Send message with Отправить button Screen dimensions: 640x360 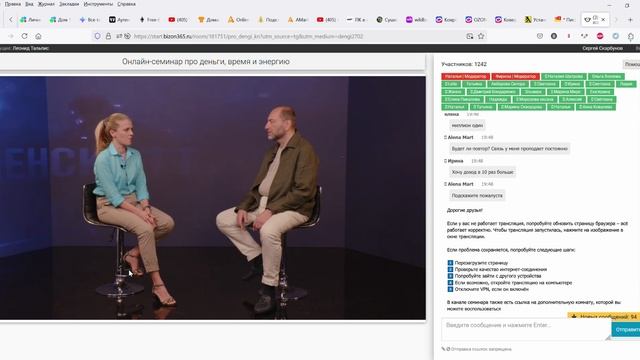[x=627, y=329]
